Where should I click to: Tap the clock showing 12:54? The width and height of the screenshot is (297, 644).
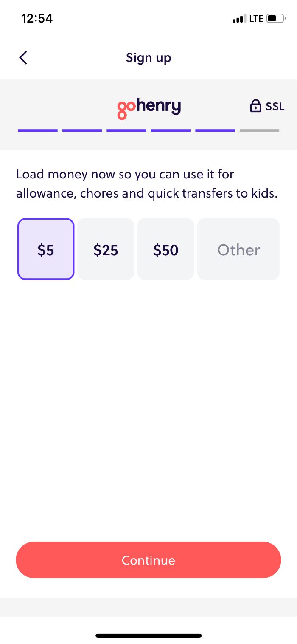click(37, 18)
